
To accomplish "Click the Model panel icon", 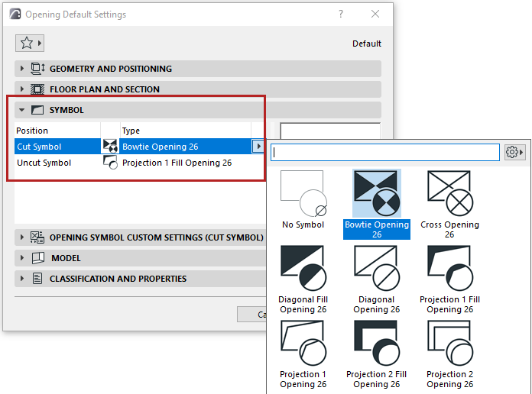I will click(x=37, y=258).
